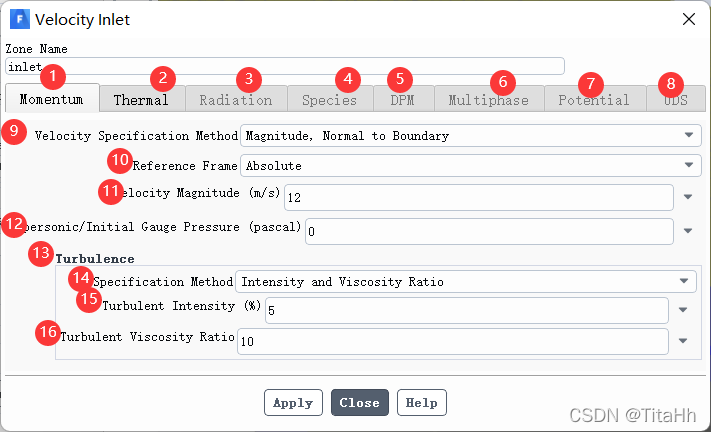Close the Velocity Inlet dialog window

coord(688,19)
